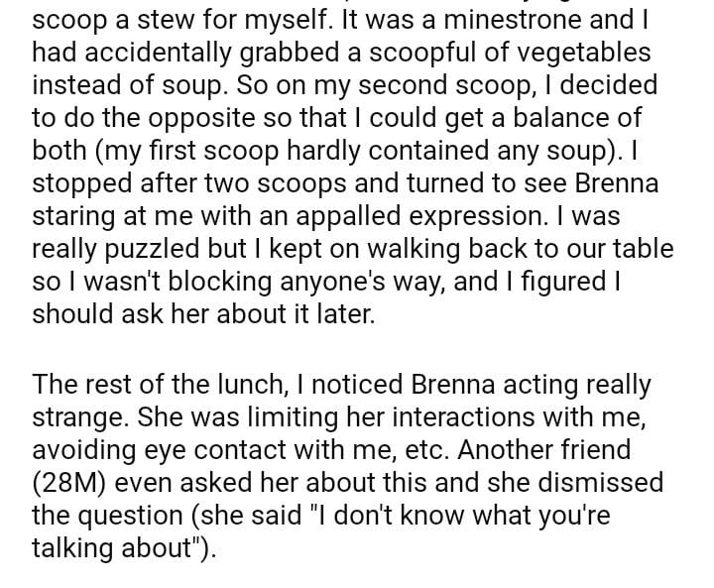This screenshot has width=714, height=588.
Task: Select the word "accidentally"
Action: click(x=157, y=52)
